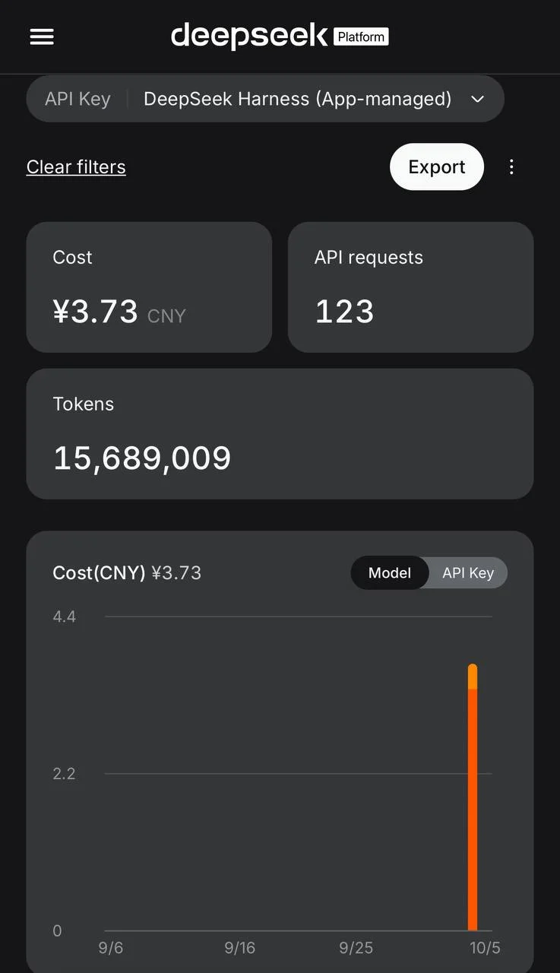The image size is (560, 973).
Task: Click the Platform badge beside logo
Action: pos(362,36)
